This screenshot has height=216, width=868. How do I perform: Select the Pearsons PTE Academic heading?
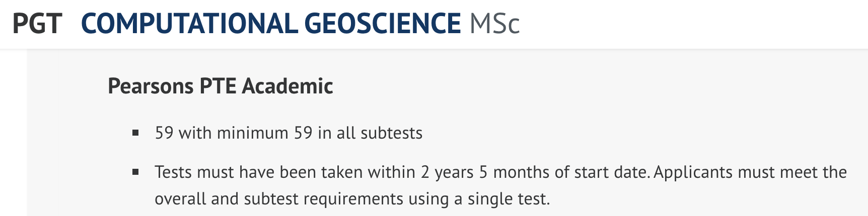point(221,86)
